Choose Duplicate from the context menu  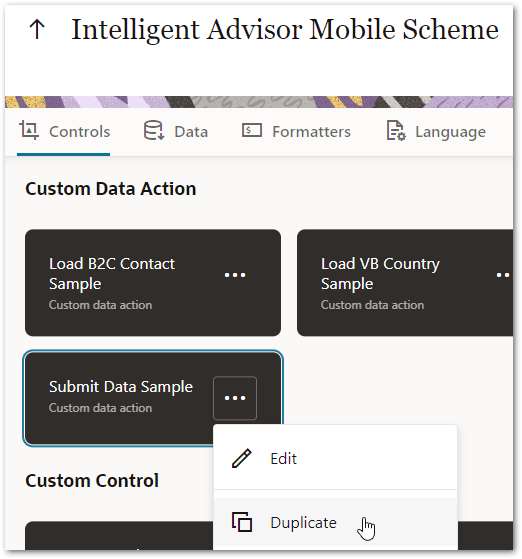(x=335, y=523)
